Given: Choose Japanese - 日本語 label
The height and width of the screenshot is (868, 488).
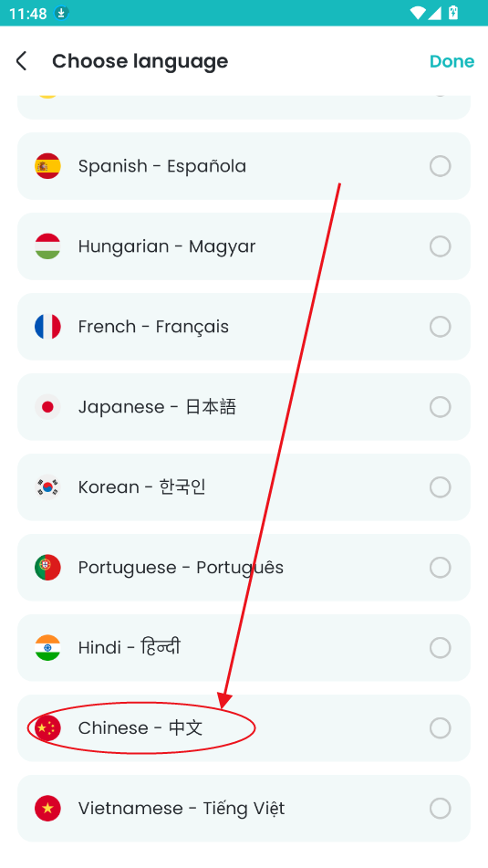Looking at the screenshot, I should click(157, 407).
